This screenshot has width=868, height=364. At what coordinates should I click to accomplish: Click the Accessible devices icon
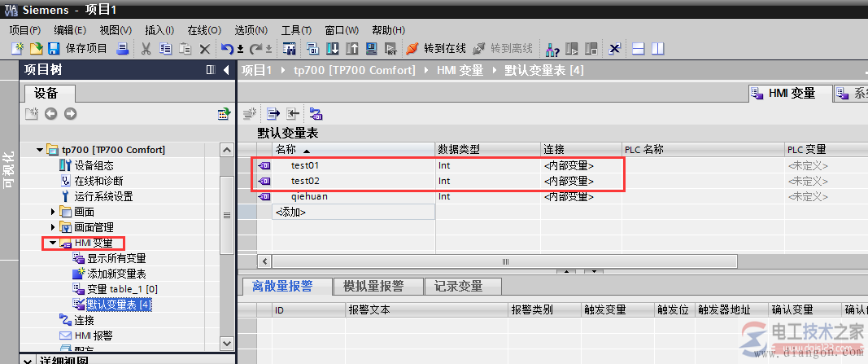tap(552, 49)
